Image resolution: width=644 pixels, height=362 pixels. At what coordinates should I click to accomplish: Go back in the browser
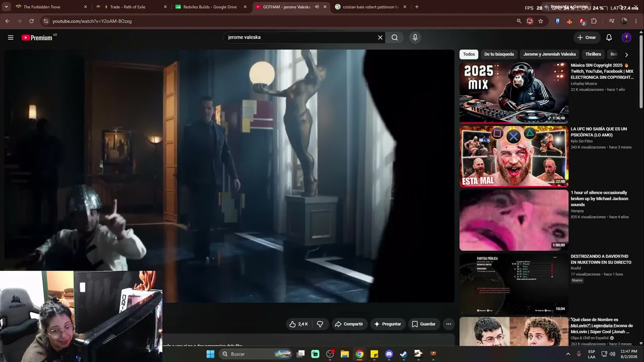pos(7,21)
